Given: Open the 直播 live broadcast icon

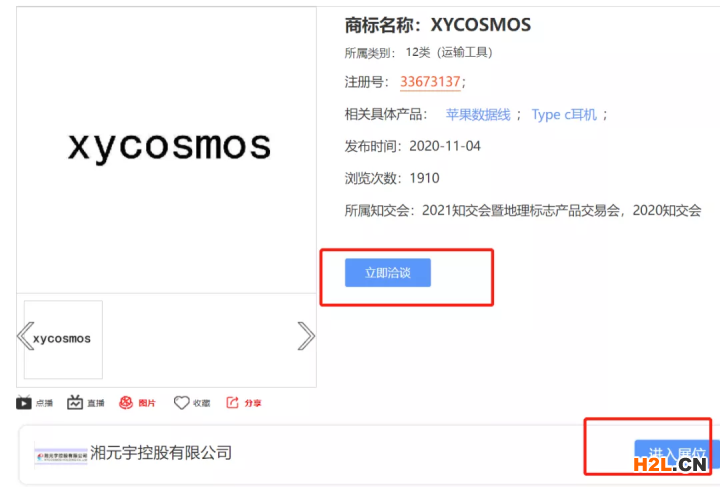Looking at the screenshot, I should coord(75,403).
